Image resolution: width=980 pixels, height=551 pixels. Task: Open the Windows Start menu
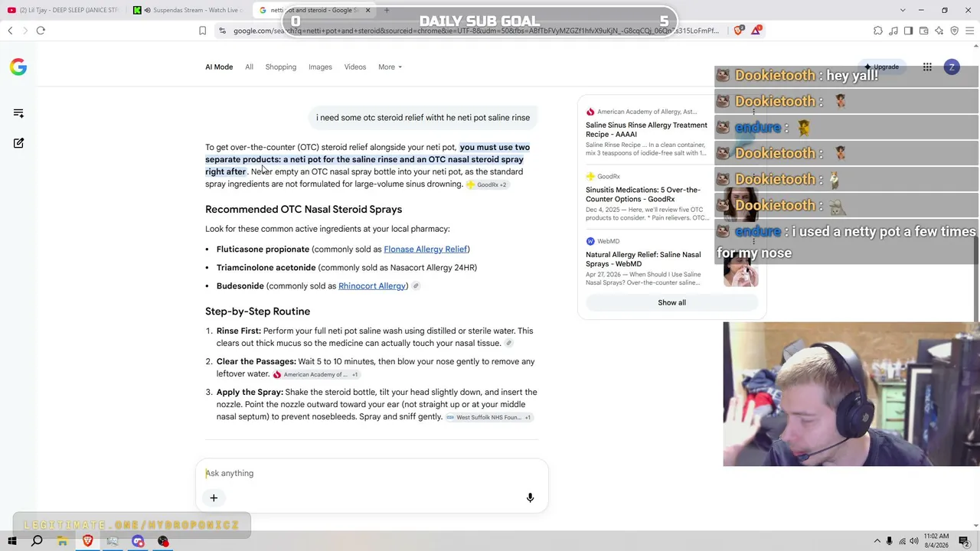point(11,542)
